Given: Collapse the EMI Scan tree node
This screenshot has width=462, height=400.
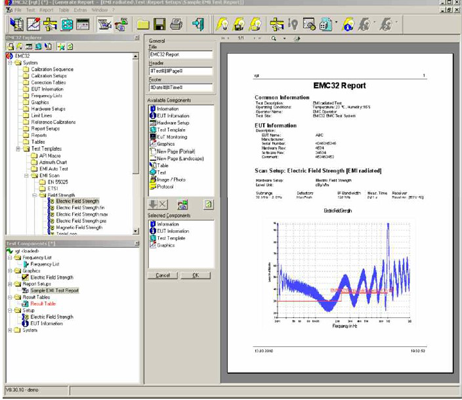Looking at the screenshot, I should 26,175.
